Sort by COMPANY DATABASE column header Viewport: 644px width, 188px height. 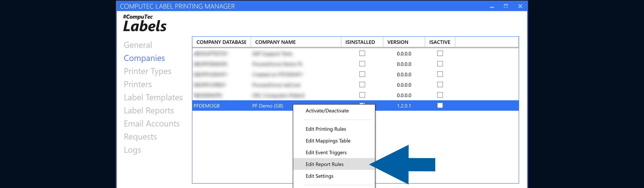coord(221,42)
